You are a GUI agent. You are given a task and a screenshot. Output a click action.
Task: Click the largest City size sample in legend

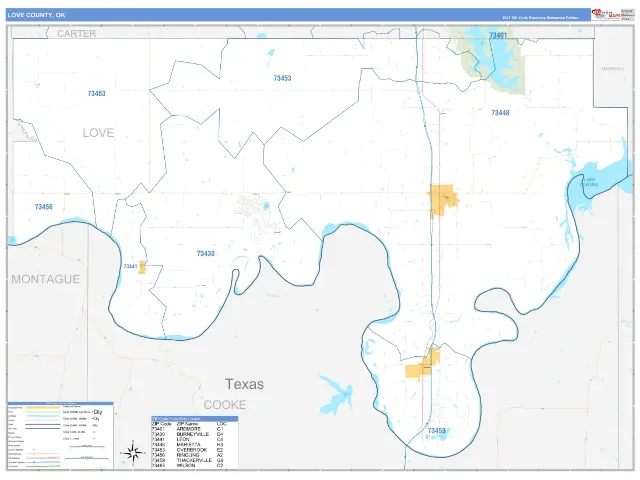click(x=98, y=412)
